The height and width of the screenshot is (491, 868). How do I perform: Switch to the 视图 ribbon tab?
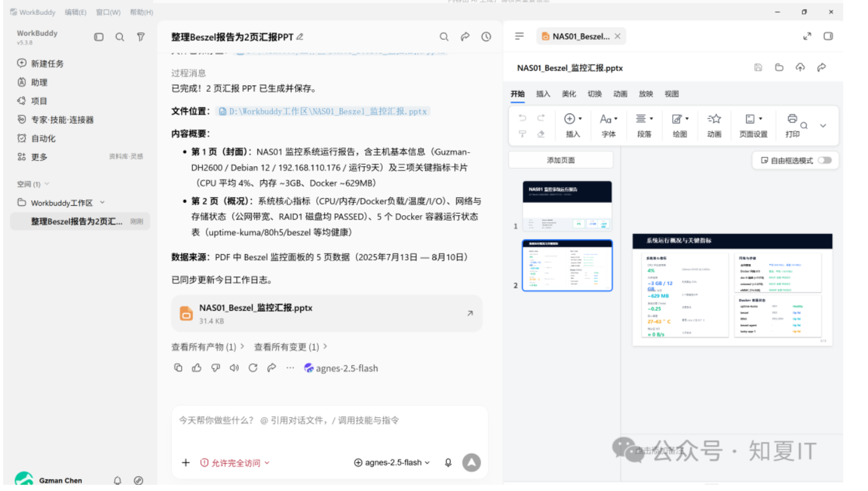[671, 94]
